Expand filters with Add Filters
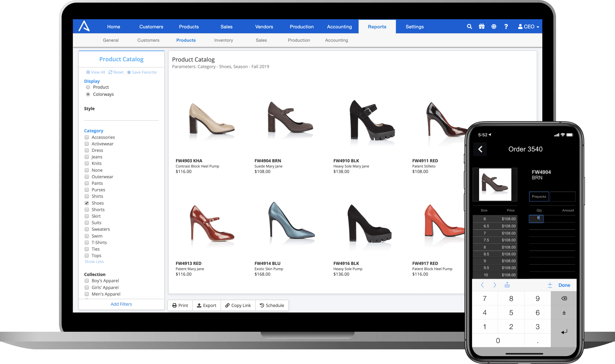This screenshot has height=364, width=615. click(x=121, y=304)
